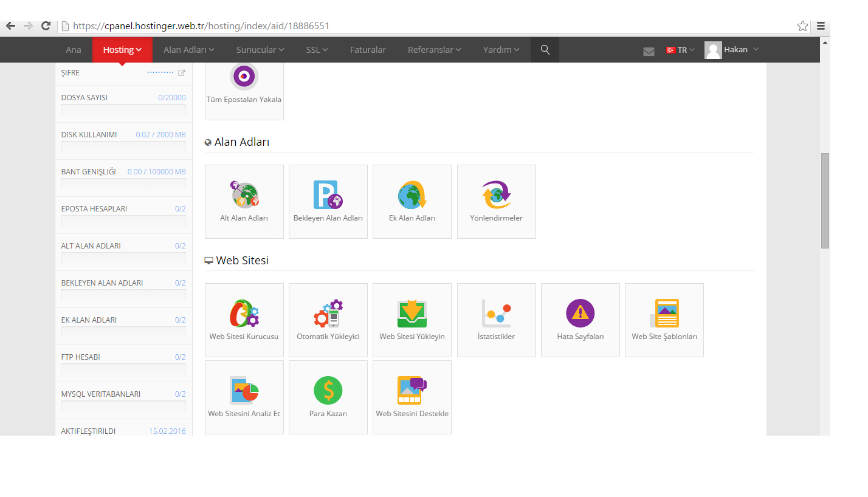Click MYSQL VERİTABANLARI sidebar label
The width and height of the screenshot is (868, 497).
point(100,394)
